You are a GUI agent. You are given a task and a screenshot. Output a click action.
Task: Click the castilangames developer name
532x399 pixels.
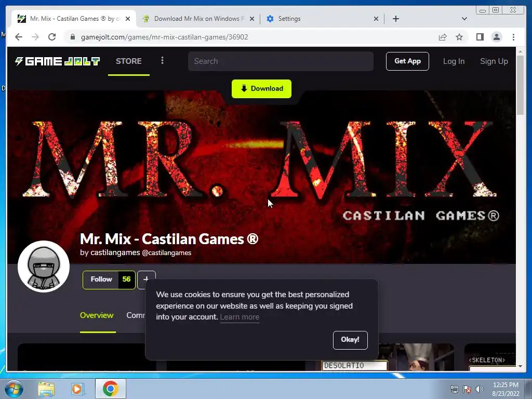[115, 252]
